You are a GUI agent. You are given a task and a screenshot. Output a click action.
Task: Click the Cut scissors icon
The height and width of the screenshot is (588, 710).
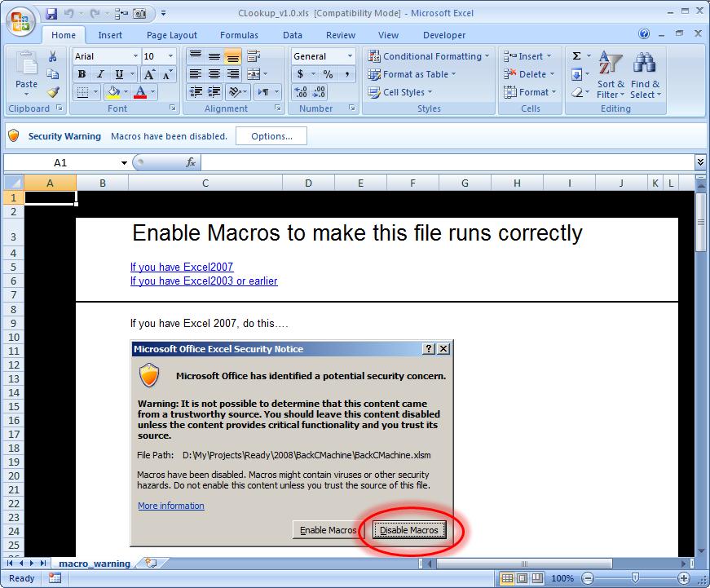pyautogui.click(x=52, y=56)
